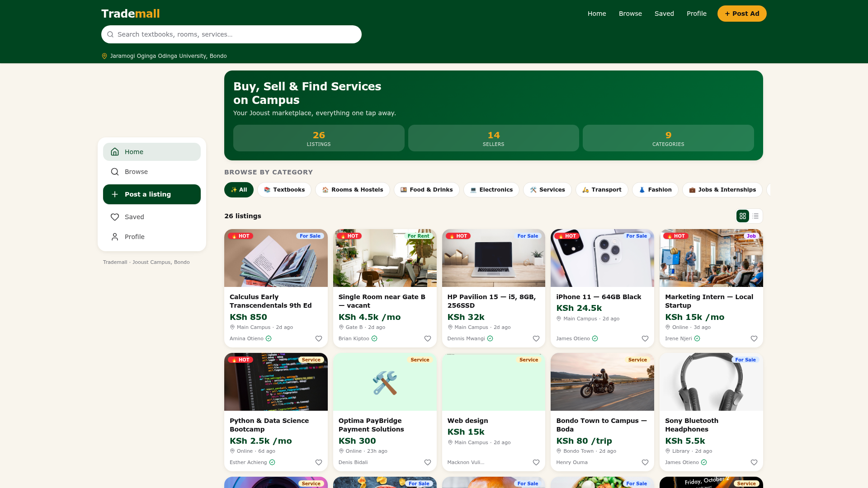Viewport: 868px width, 488px height.
Task: Heart the Sony Bluetooth Headphones listing
Action: tap(754, 462)
